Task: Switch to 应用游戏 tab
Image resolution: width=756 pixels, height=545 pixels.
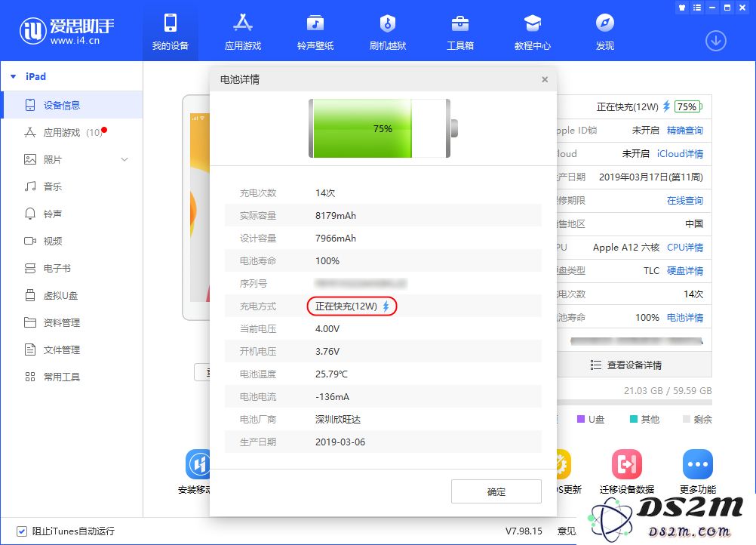Action: 242,32
